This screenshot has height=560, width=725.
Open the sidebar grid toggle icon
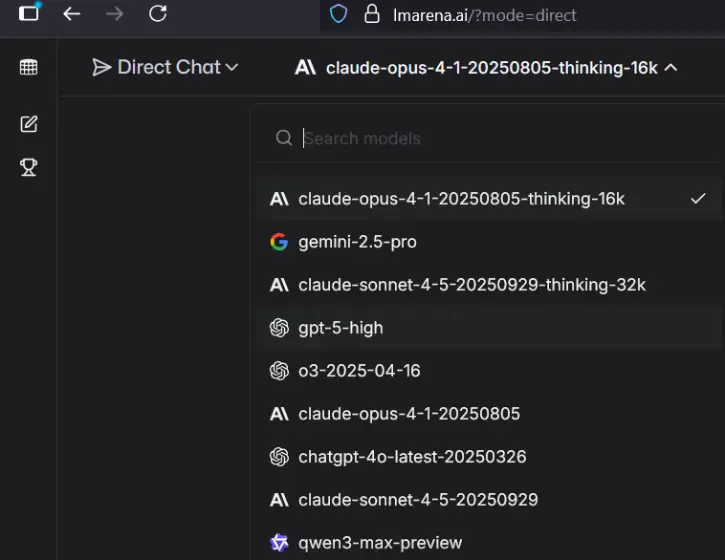[x=29, y=68]
